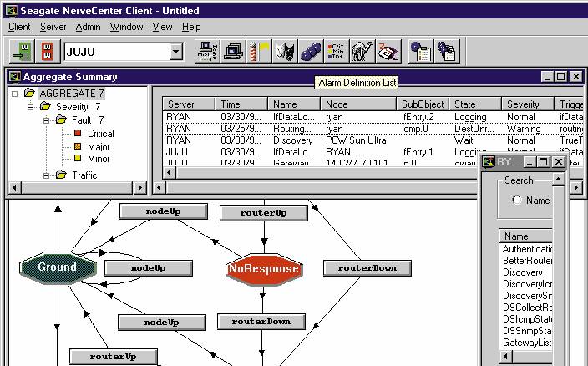Select the red Critical severity swatch
This screenshot has height=366, width=588.
pos(78,133)
